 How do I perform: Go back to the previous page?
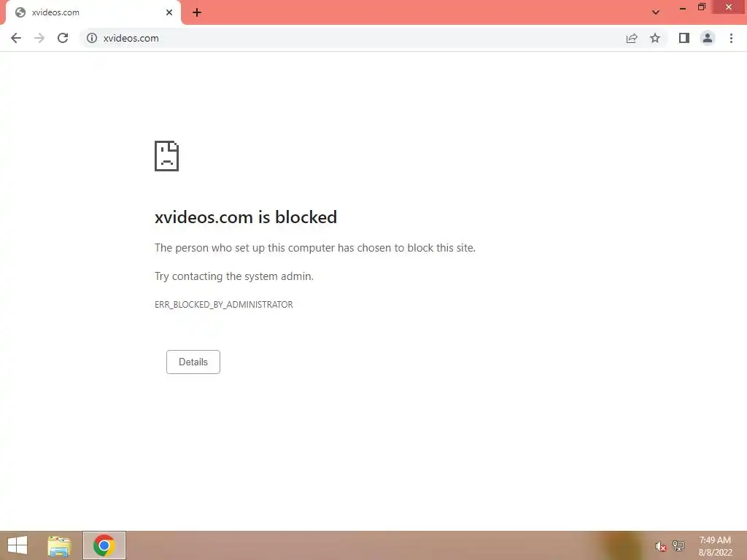coord(16,38)
